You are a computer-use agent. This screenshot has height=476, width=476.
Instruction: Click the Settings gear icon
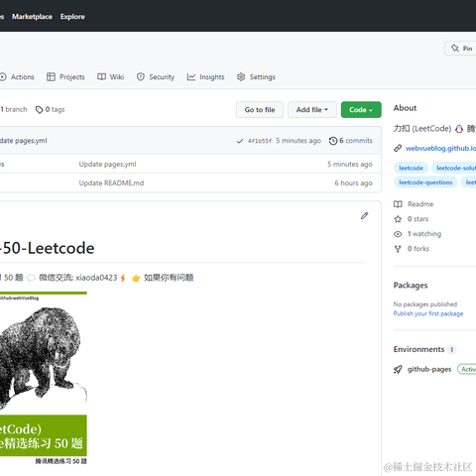tap(241, 77)
